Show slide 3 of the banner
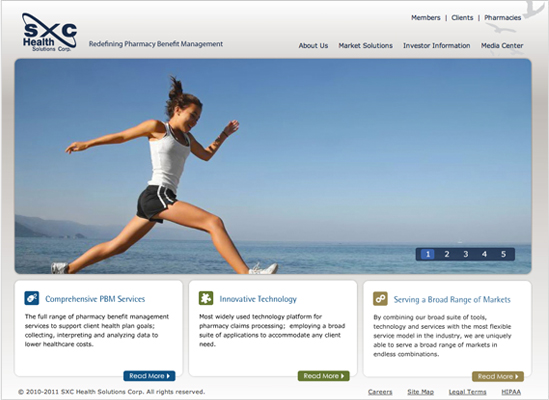Viewport: 549px width, 400px height. pyautogui.click(x=466, y=254)
